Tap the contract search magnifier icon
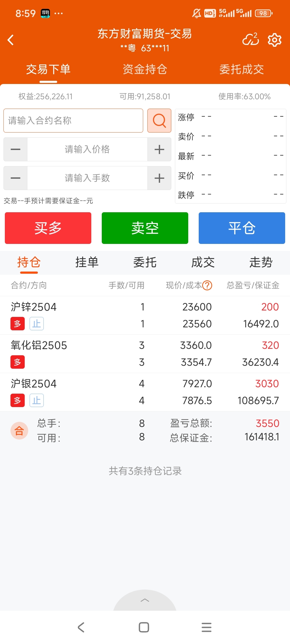This screenshot has width=290, height=644. pos(159,120)
